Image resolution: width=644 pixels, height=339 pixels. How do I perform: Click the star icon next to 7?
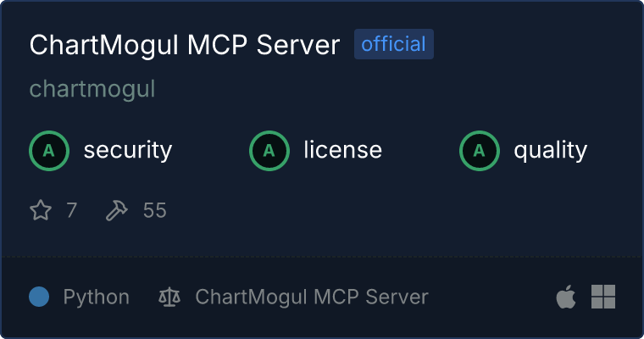click(41, 210)
